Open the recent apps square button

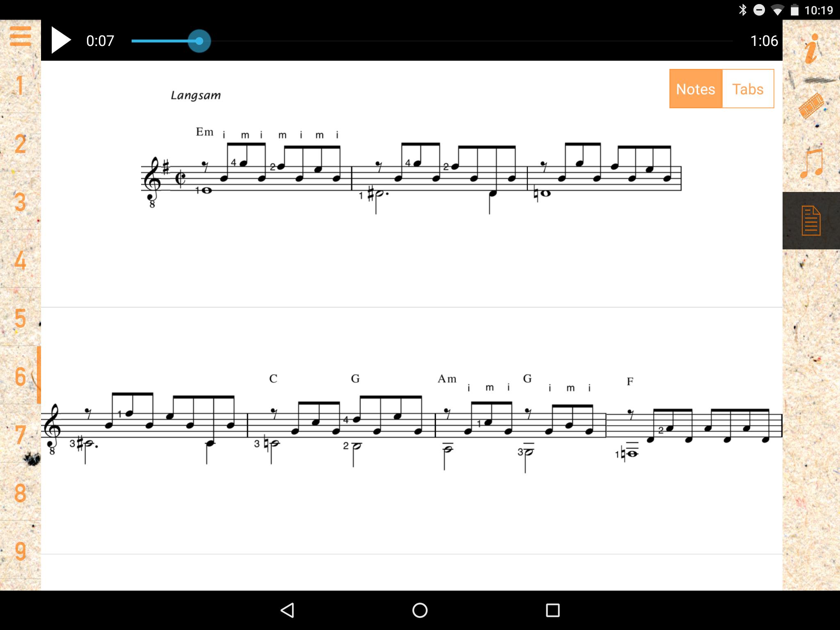tap(552, 610)
